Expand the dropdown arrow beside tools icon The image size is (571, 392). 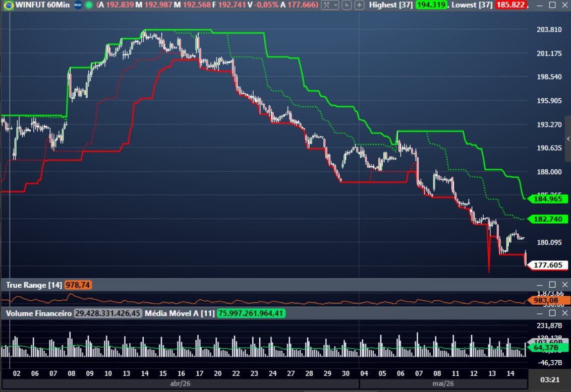pyautogui.click(x=335, y=5)
